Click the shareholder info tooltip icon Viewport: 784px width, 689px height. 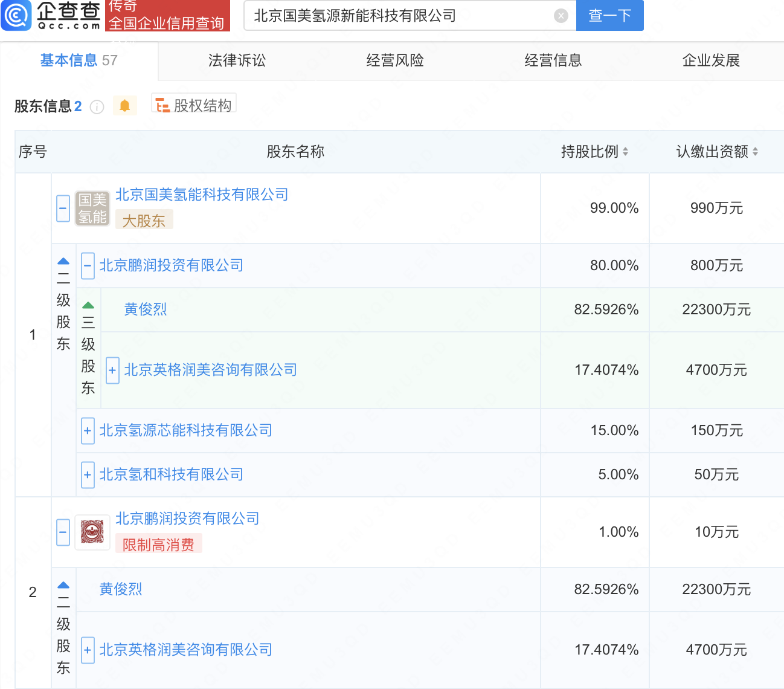pos(97,107)
